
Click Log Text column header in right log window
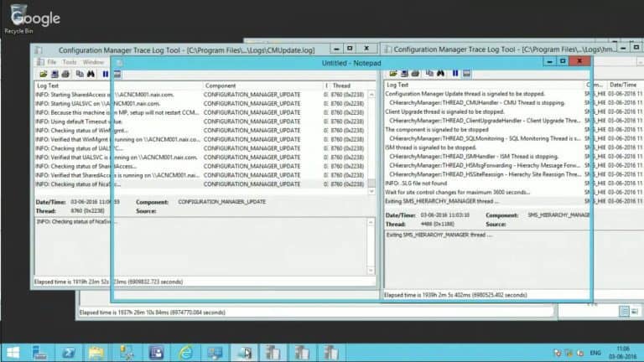tap(484, 85)
